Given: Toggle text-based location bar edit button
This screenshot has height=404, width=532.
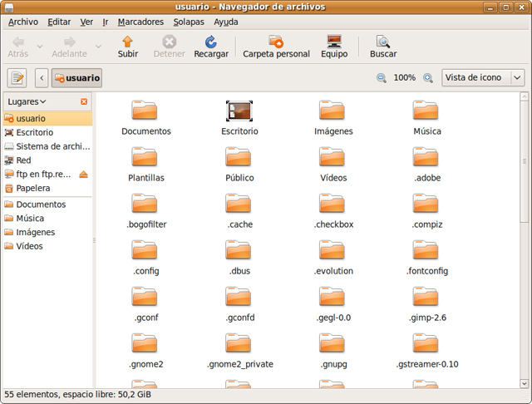Looking at the screenshot, I should coord(16,77).
